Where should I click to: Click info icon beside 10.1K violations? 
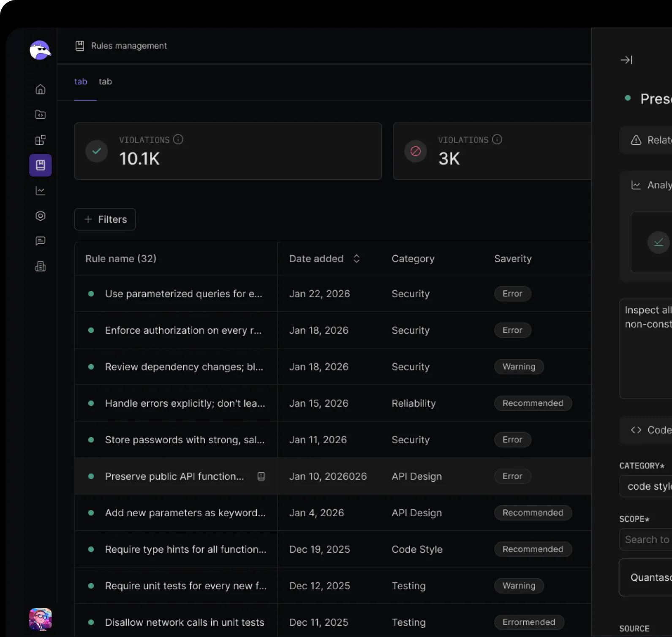click(178, 139)
